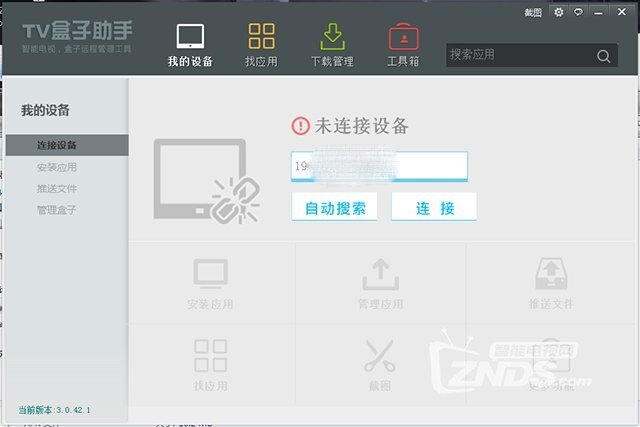This screenshot has height=427, width=640.
Task: Open the 下载管理 download icon
Action: [333, 36]
